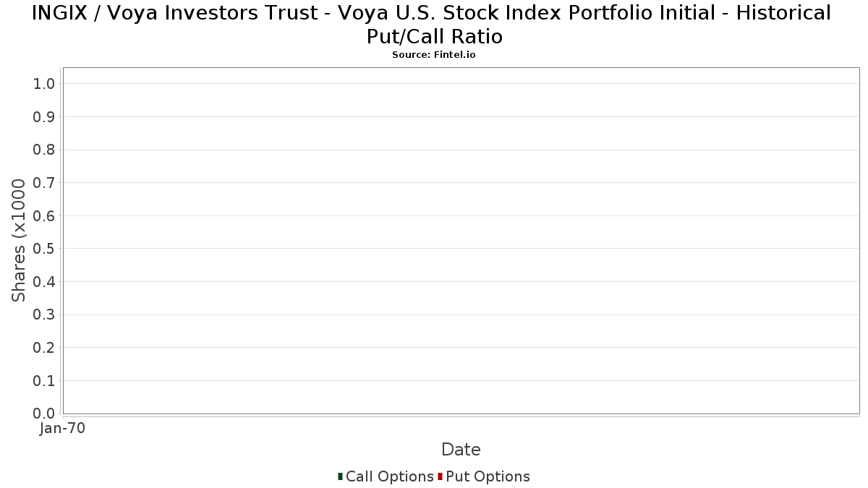868x488 pixels.
Task: Select the 0.4 y-axis tick label
Action: coord(44,282)
